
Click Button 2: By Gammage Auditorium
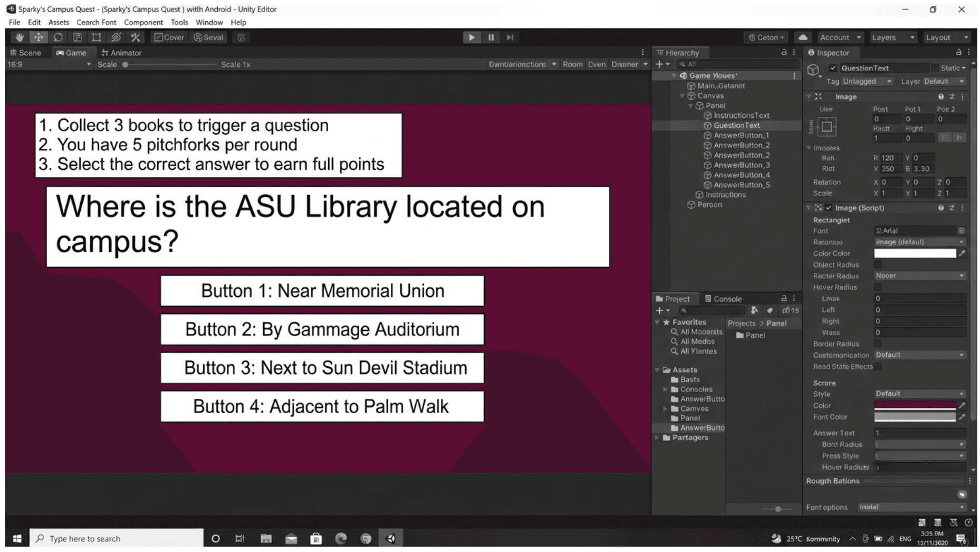[322, 329]
